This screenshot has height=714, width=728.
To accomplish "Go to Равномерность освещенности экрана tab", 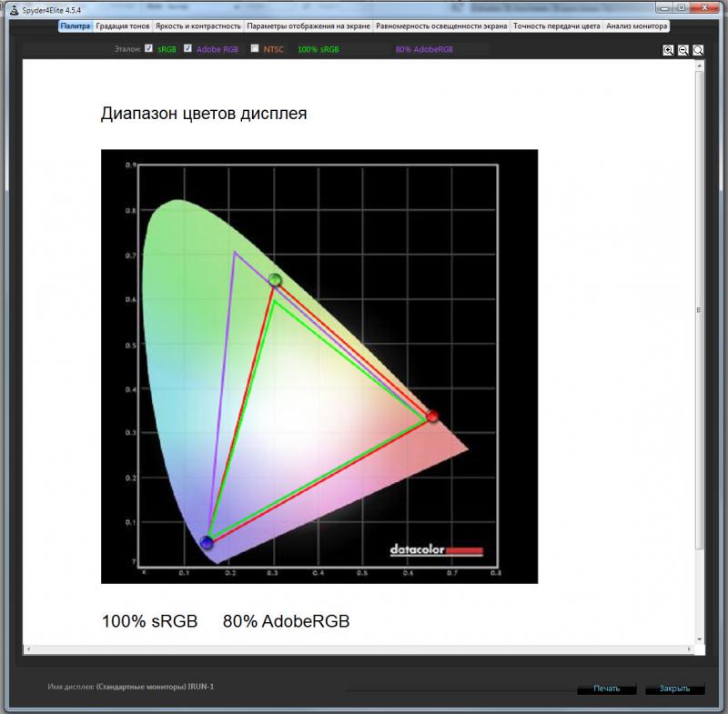I will click(x=441, y=26).
